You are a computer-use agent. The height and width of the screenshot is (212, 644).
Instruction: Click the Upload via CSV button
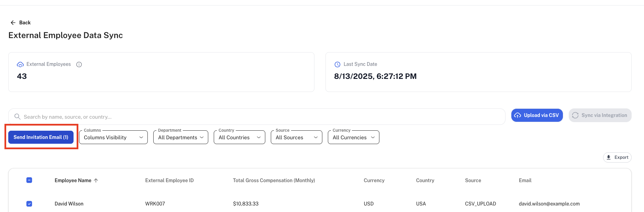tap(537, 115)
